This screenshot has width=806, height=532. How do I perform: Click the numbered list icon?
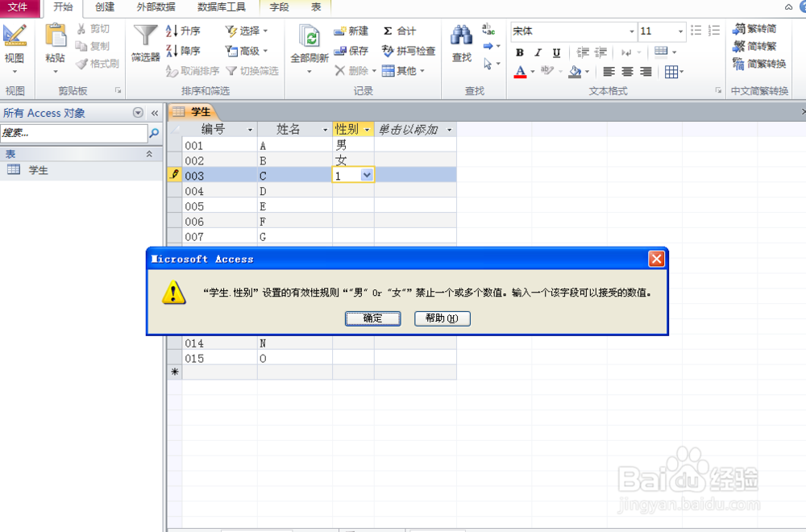click(714, 31)
